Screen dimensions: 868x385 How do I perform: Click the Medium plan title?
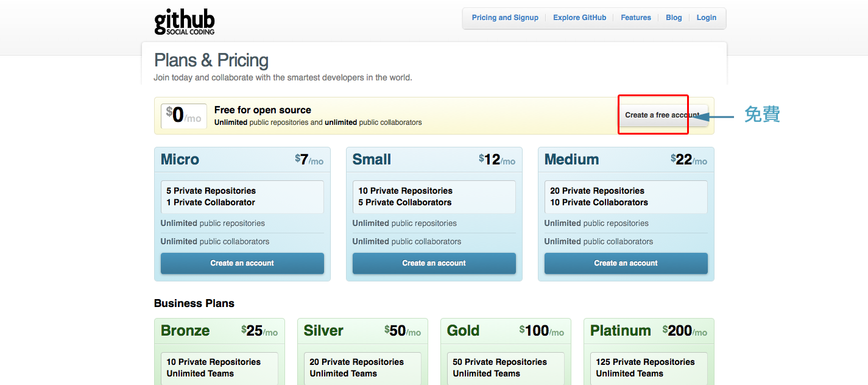tap(571, 160)
